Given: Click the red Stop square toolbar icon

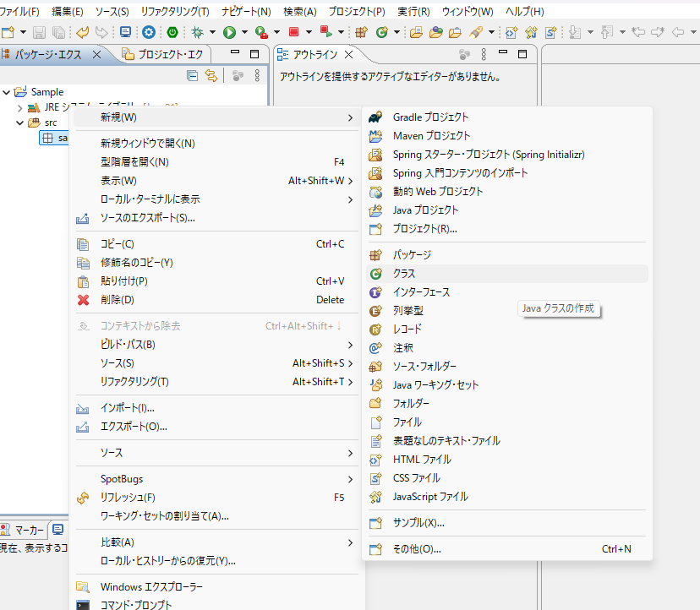Looking at the screenshot, I should [x=293, y=32].
